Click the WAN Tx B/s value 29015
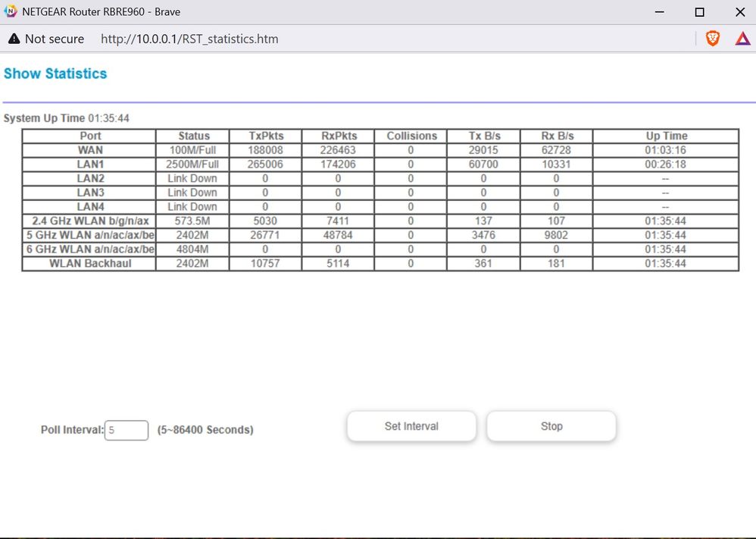The image size is (756, 539). click(x=483, y=150)
